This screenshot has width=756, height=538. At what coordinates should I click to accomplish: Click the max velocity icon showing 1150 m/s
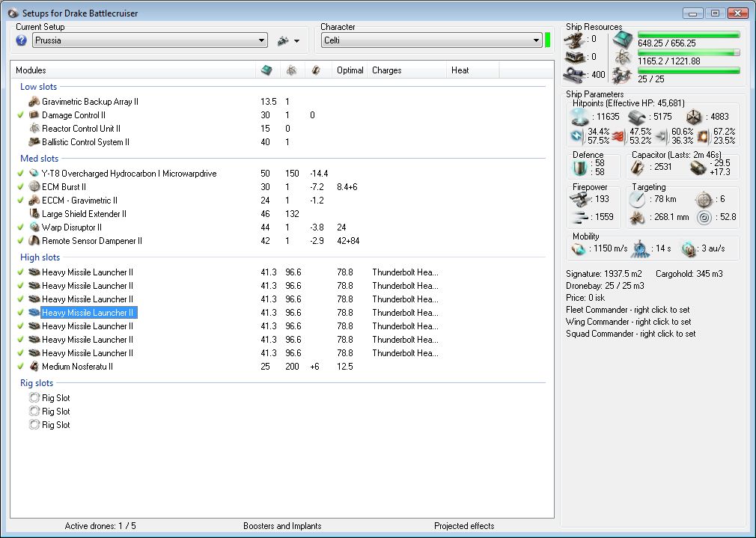click(x=579, y=248)
